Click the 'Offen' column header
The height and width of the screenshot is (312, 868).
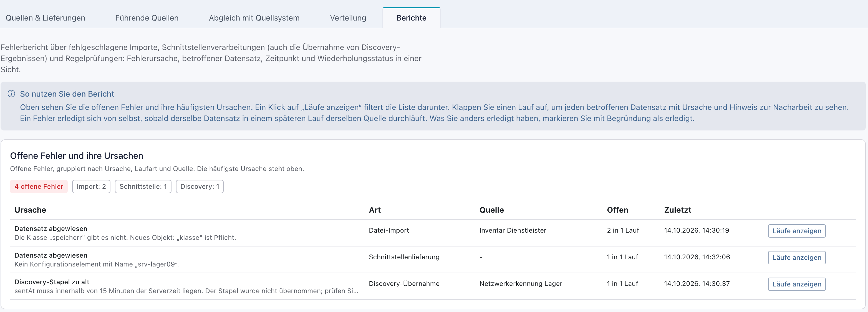click(x=618, y=210)
